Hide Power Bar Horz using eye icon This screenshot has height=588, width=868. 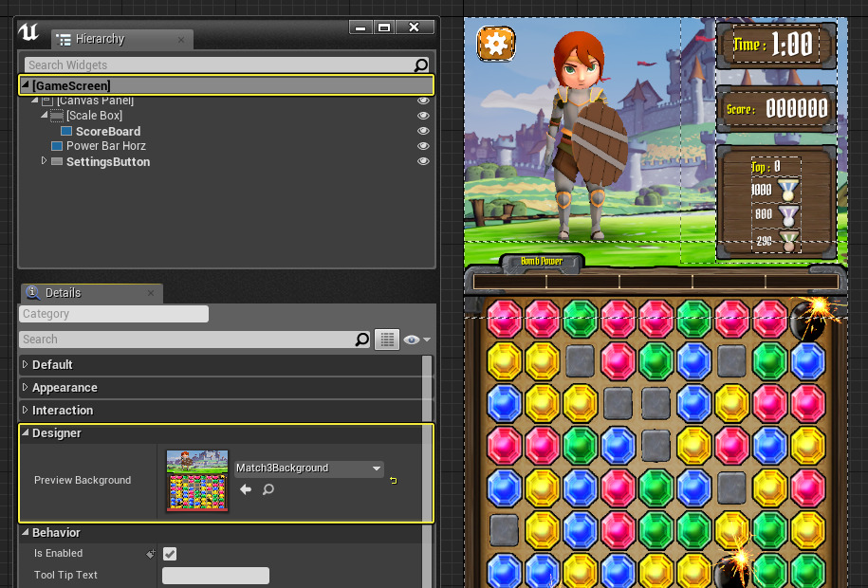pyautogui.click(x=423, y=146)
